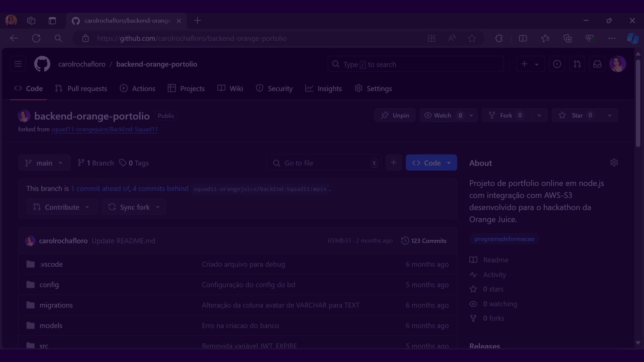The image size is (644, 362).
Task: Fork the repository
Action: [506, 115]
